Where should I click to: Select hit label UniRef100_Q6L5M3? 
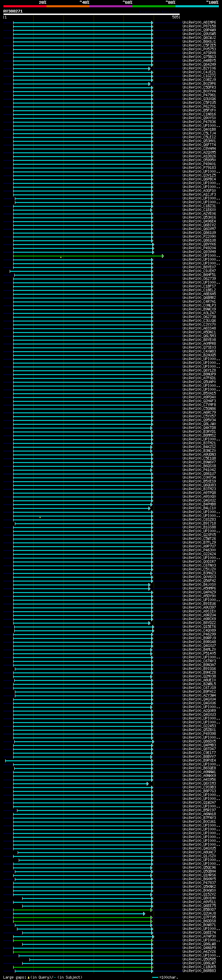coord(199,336)
